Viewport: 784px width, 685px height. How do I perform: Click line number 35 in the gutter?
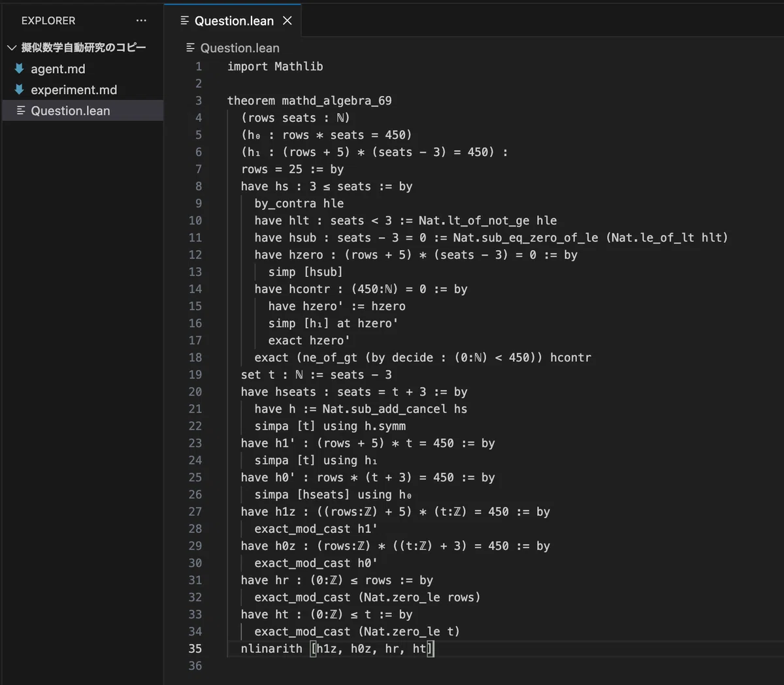coord(195,648)
